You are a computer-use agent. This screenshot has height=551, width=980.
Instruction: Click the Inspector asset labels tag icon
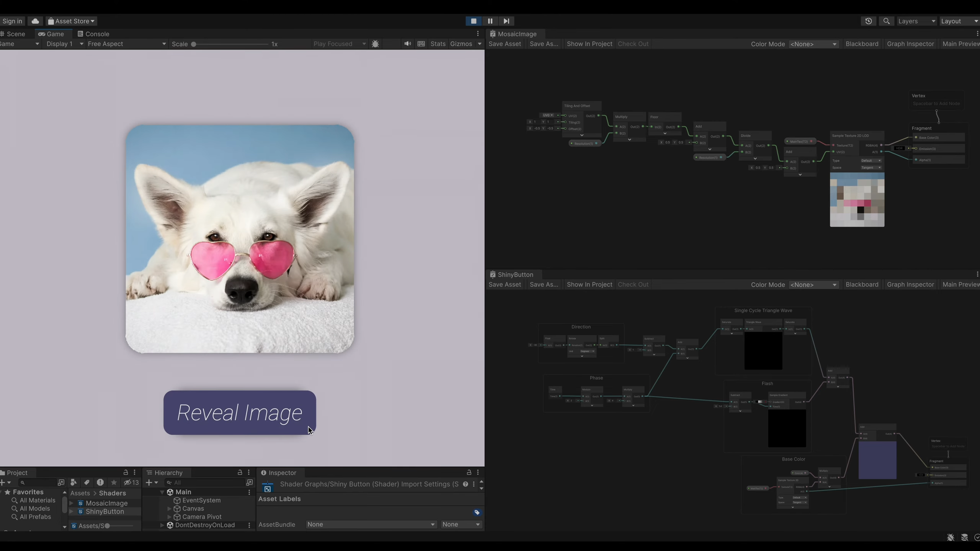click(477, 512)
